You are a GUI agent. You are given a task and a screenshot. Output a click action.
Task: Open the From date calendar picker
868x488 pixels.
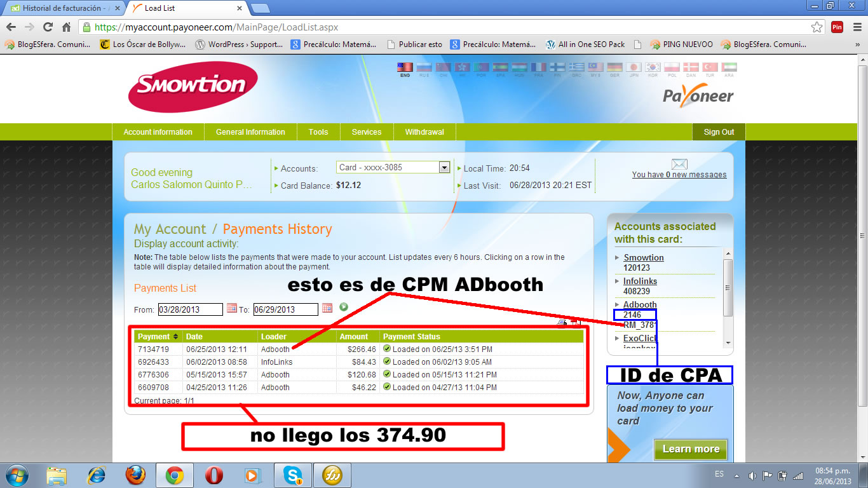click(232, 308)
